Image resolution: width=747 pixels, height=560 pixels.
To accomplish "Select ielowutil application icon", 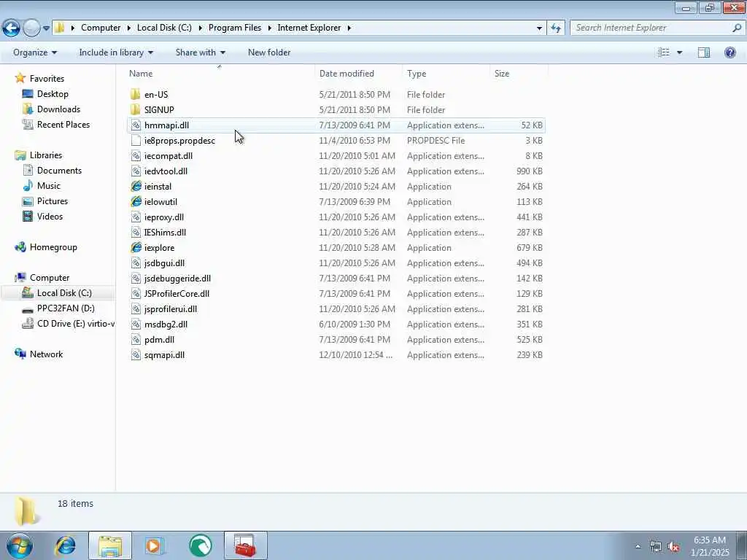I will tap(136, 201).
